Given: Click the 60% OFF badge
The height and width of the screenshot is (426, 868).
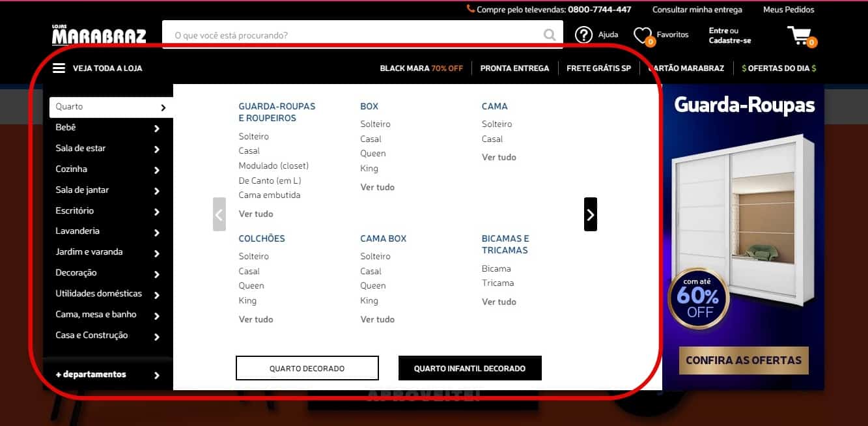Looking at the screenshot, I should (697, 299).
